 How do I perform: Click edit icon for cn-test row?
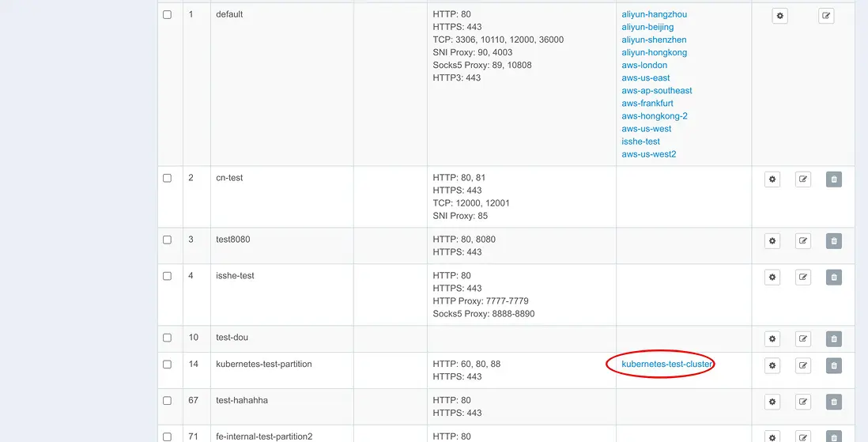[802, 179]
